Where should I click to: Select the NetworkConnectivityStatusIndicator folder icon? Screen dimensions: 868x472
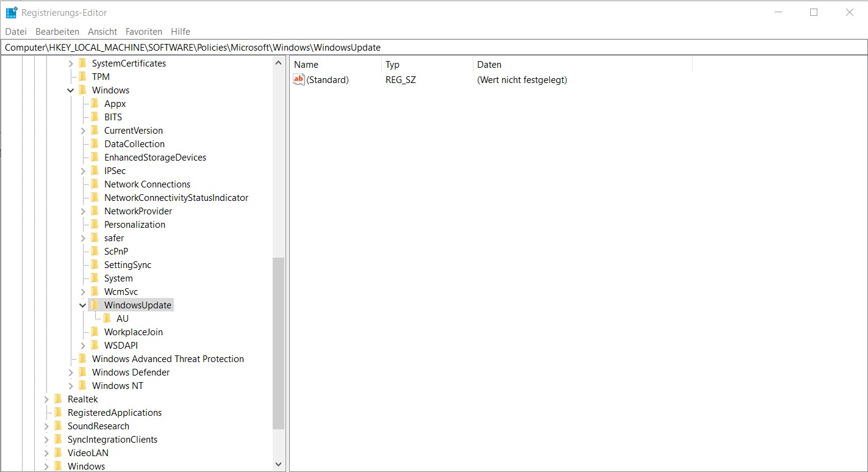pyautogui.click(x=95, y=197)
